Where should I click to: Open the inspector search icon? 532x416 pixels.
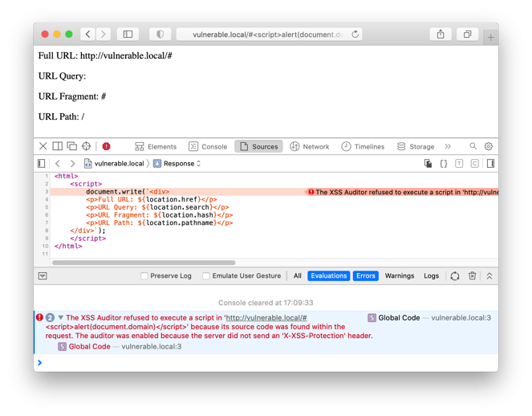(473, 146)
